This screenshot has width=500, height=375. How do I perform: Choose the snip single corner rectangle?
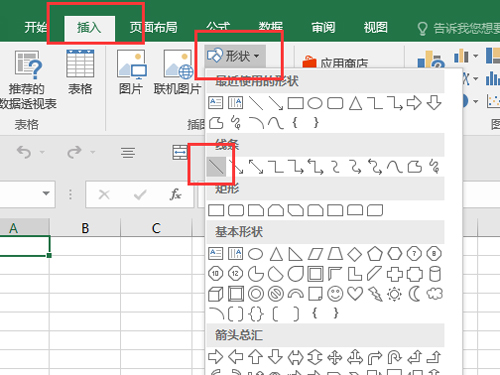256,210
